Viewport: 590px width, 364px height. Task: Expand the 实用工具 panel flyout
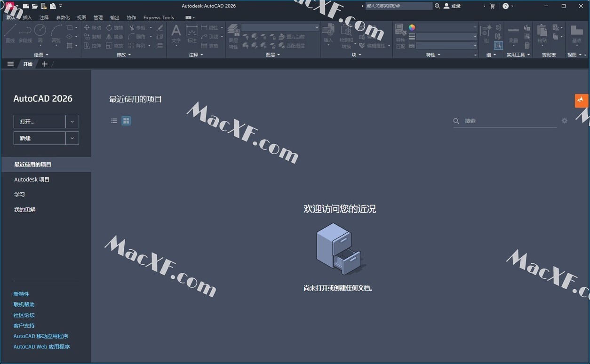pos(518,55)
